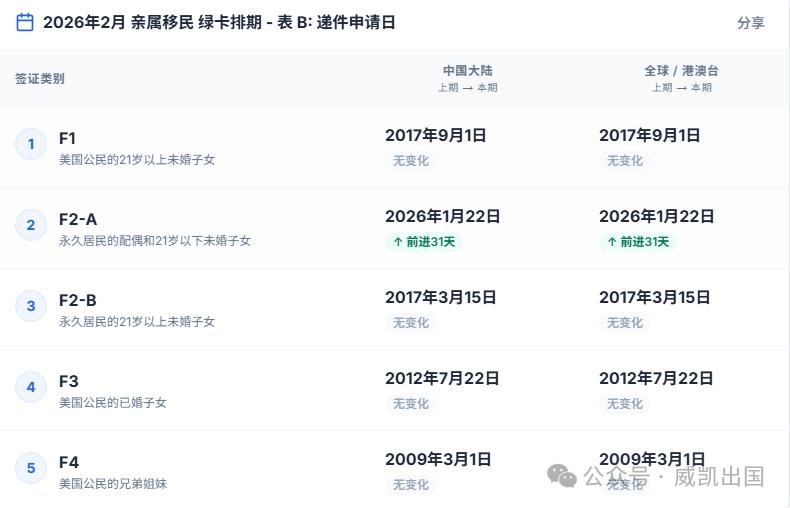Select the number 4 badge for F3
The height and width of the screenshot is (508, 790).
click(31, 387)
